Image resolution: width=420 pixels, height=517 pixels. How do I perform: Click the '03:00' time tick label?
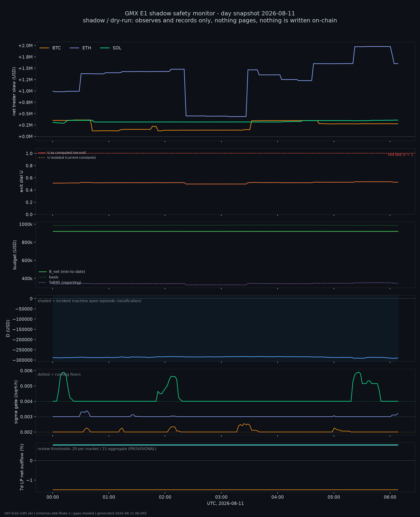point(221,497)
